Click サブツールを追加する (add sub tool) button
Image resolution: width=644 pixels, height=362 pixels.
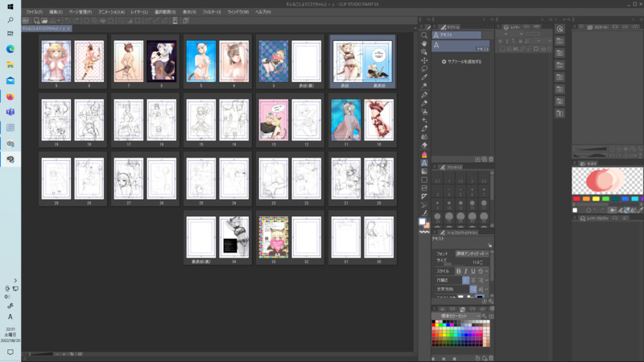click(461, 62)
